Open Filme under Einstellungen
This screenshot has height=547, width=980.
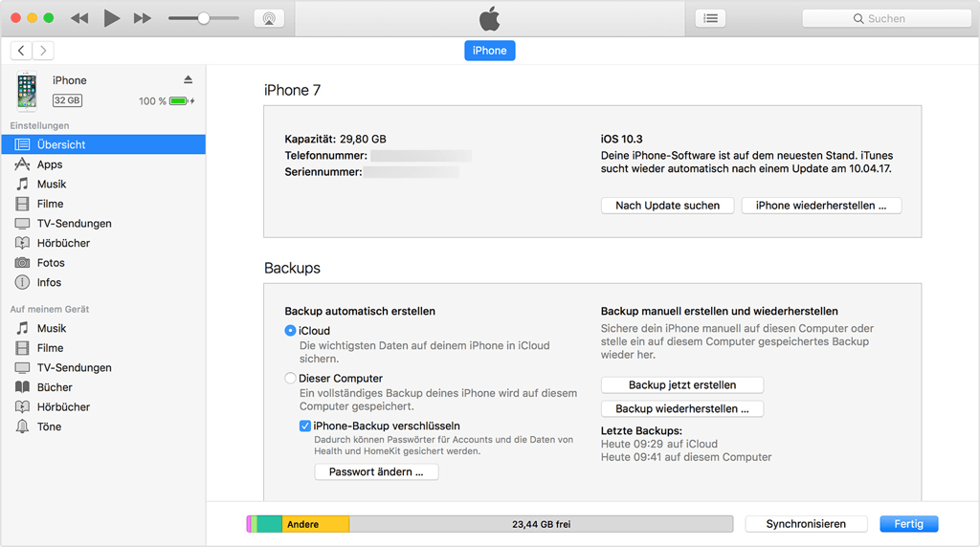(103, 204)
